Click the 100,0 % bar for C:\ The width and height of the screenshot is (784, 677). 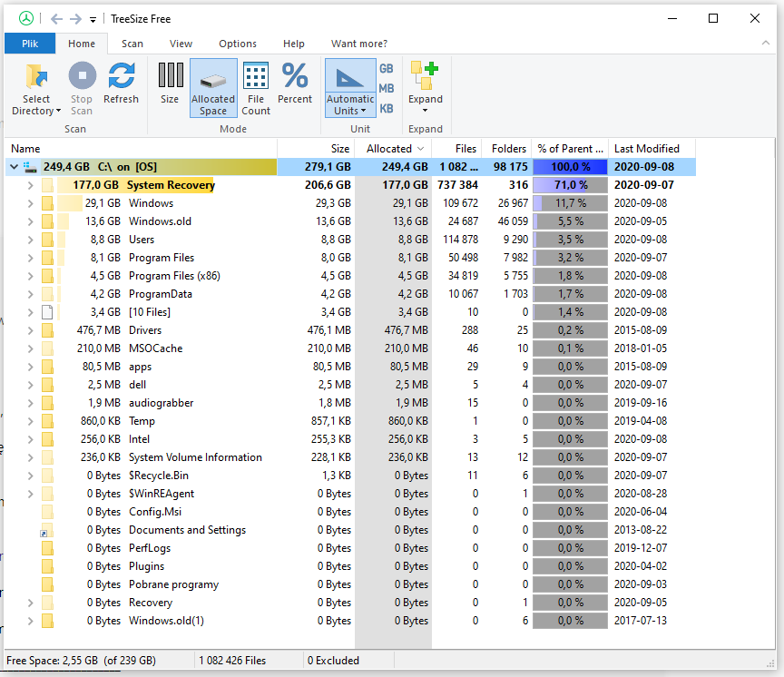tap(570, 166)
